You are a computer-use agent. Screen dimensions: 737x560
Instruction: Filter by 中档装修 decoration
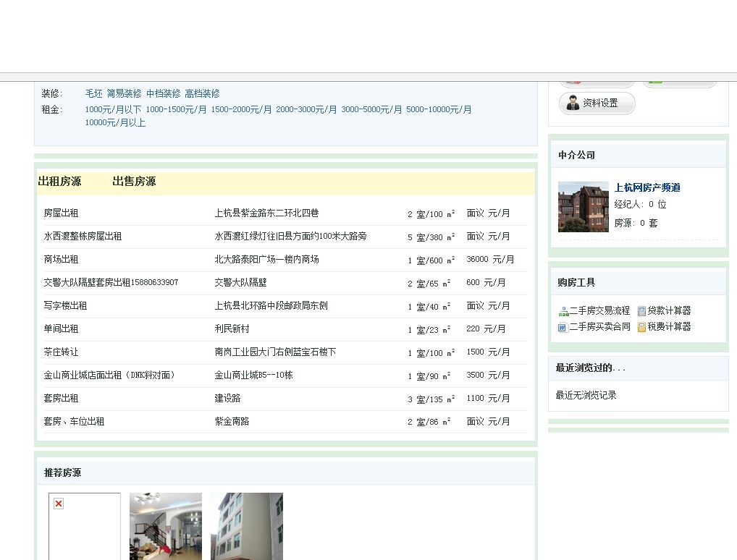[163, 93]
